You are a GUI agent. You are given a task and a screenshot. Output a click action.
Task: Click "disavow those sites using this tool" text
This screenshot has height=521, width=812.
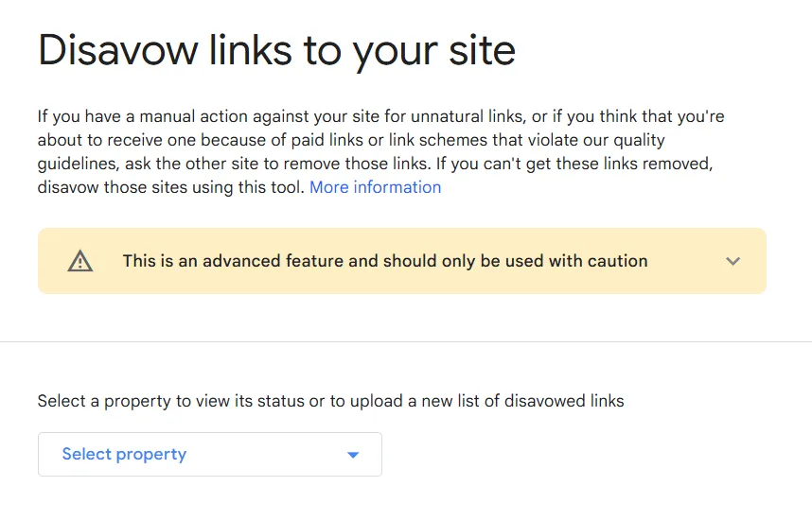coord(170,187)
